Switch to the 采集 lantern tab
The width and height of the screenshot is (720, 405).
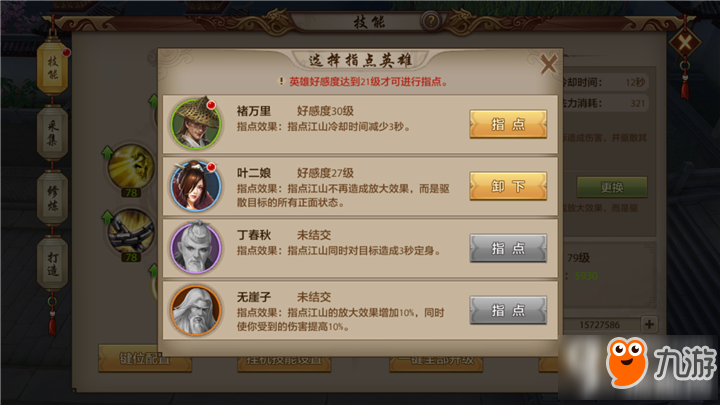coord(52,133)
